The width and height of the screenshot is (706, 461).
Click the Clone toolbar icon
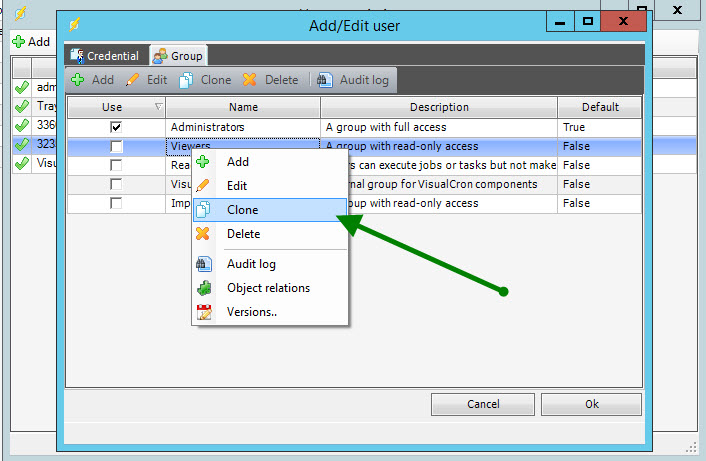pyautogui.click(x=186, y=80)
